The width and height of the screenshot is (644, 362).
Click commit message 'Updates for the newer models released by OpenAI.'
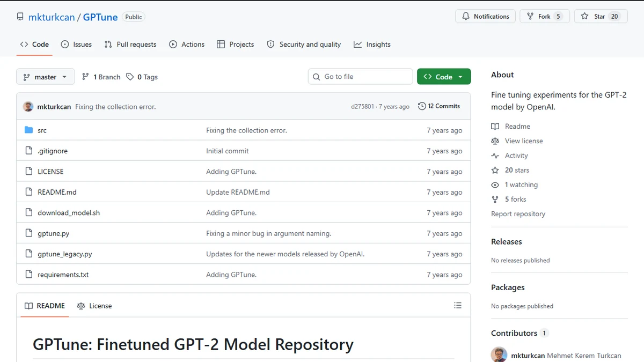[x=286, y=254]
